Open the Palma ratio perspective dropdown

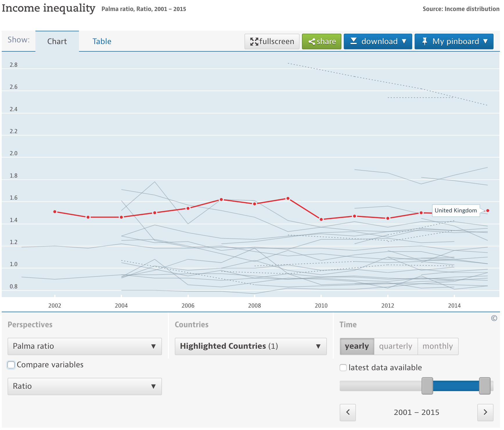click(84, 346)
